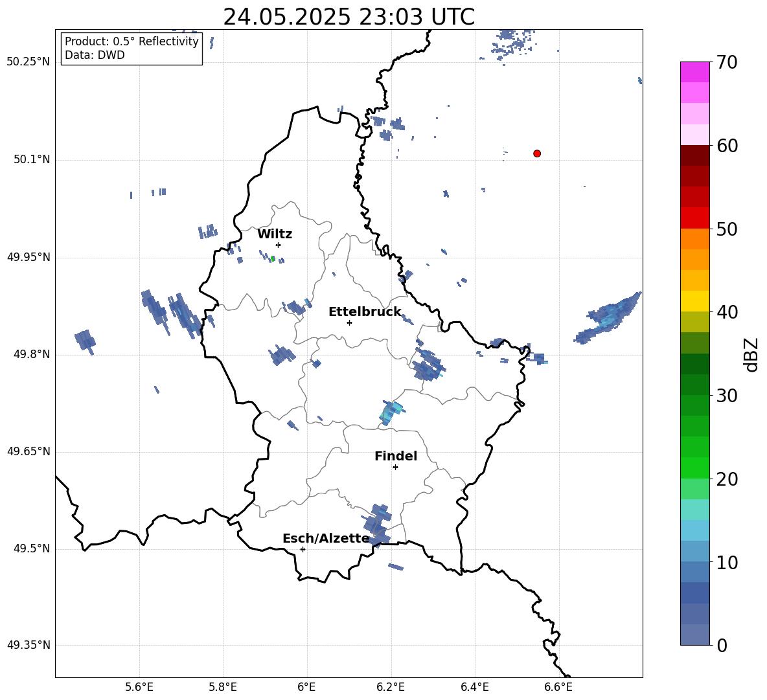The width and height of the screenshot is (767, 700).
Task: Click the light cyan colorbar segment near 15
Action: (695, 510)
